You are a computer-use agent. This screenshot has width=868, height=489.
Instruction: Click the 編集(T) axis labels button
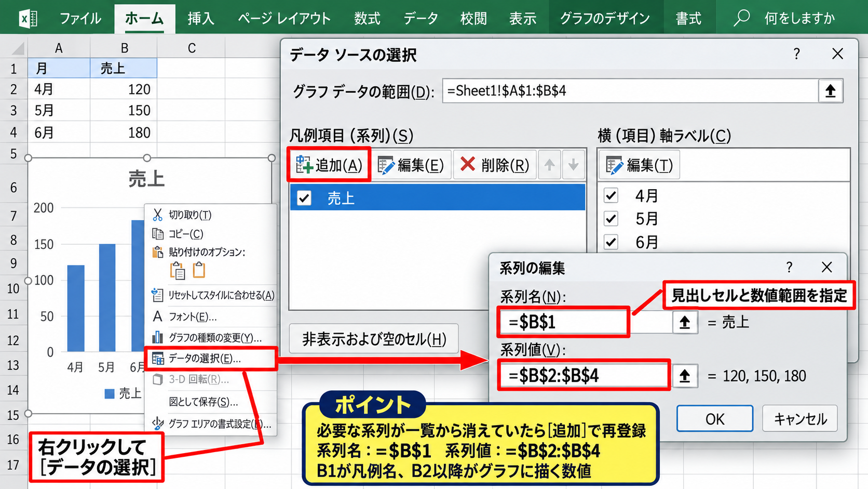tap(639, 165)
